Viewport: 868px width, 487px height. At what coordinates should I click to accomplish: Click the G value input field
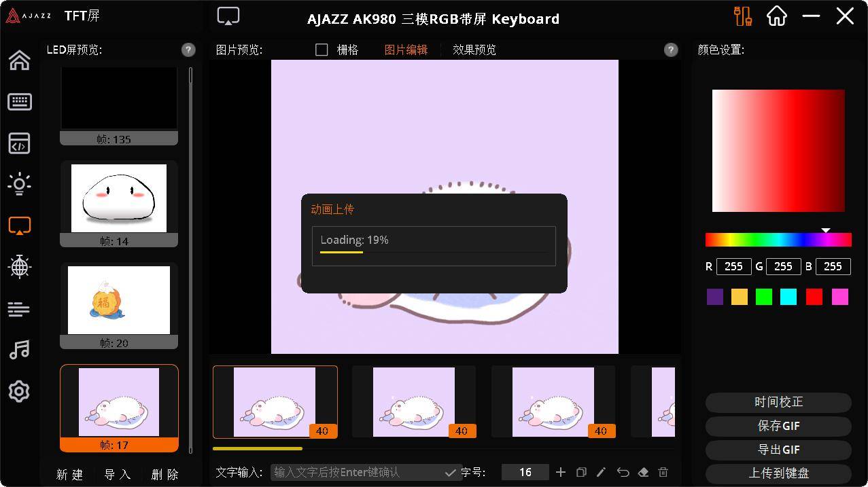point(783,266)
